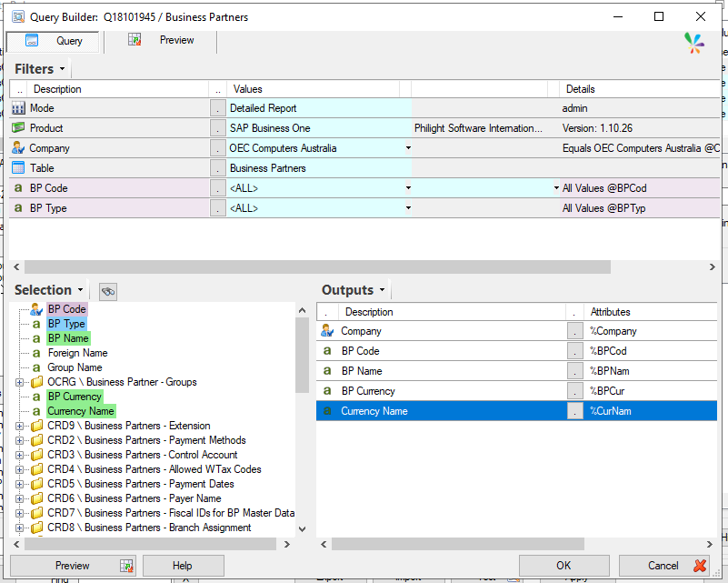Click the Filters horizontal scrollbar thumb
The height and width of the screenshot is (583, 728).
pos(317,267)
